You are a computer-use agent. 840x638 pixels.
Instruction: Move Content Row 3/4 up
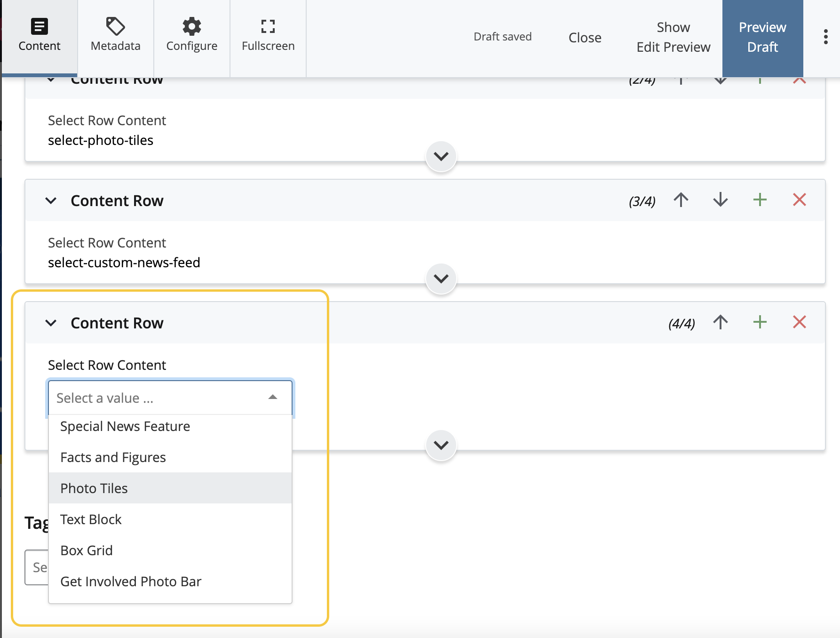point(681,200)
